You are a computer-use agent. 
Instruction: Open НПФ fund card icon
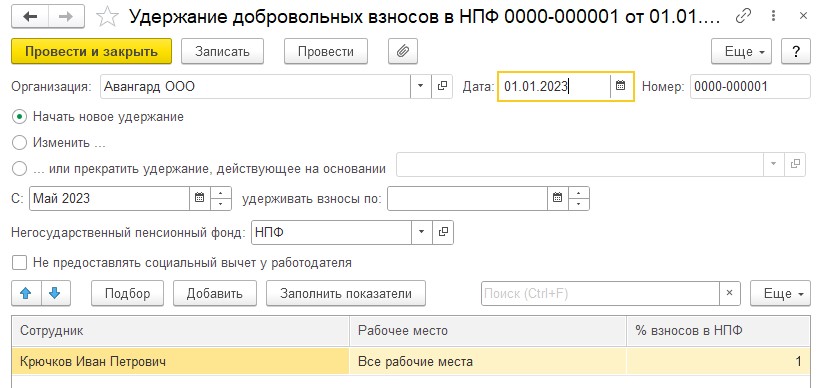[443, 232]
